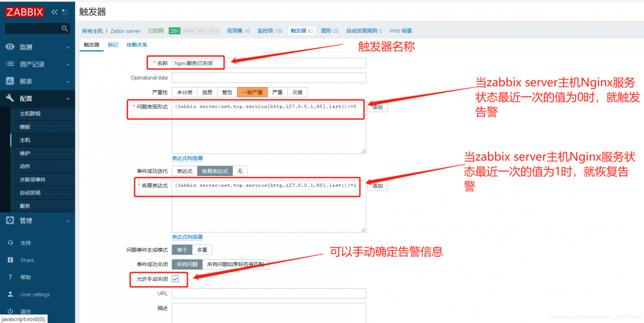
Task: Click question mark icon beside 帮助
Action: click(10, 277)
